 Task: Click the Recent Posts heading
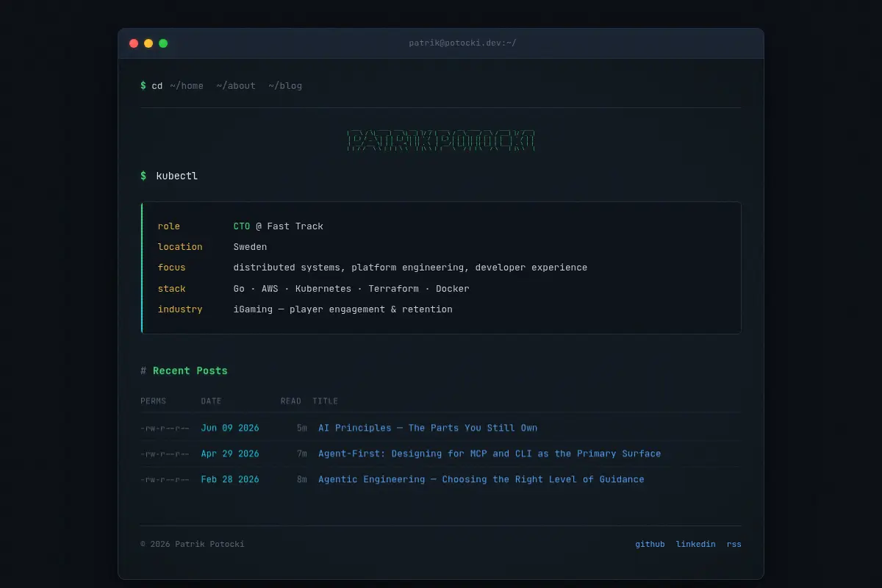[190, 371]
